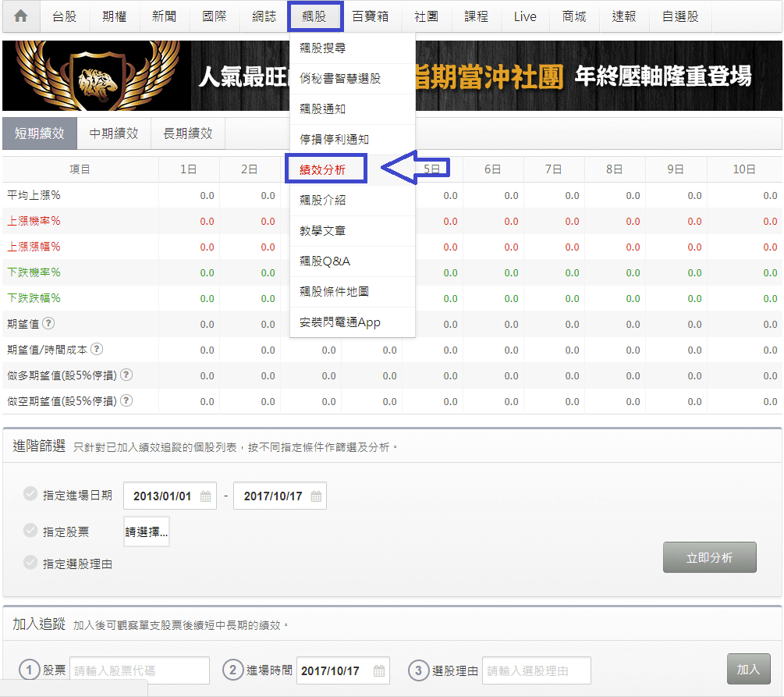This screenshot has width=784, height=697.
Task: Select 績效分析 from the open menu
Action: (326, 168)
